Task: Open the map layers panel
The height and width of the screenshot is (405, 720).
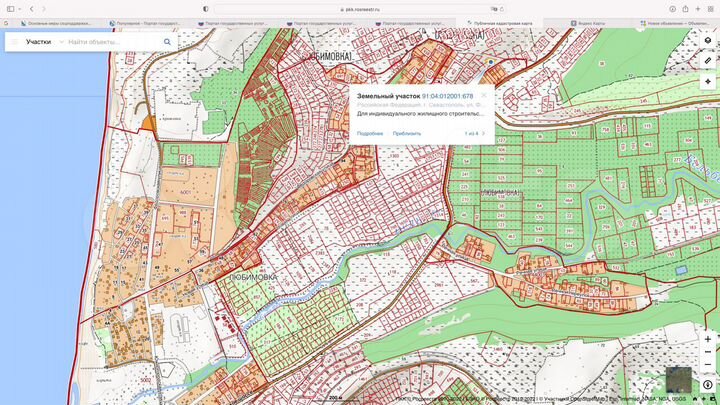Action: pos(707,43)
